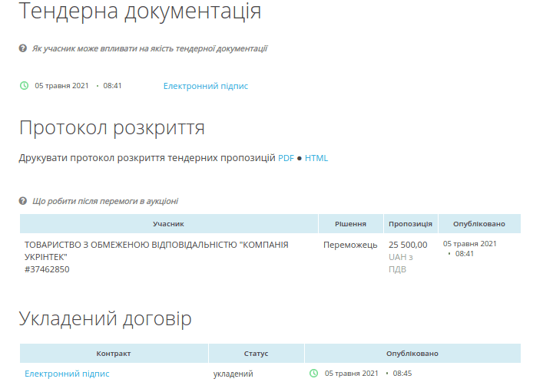This screenshot has width=543, height=392.
Task: Click the 25 500,00 proposal amount
Action: [x=408, y=245]
